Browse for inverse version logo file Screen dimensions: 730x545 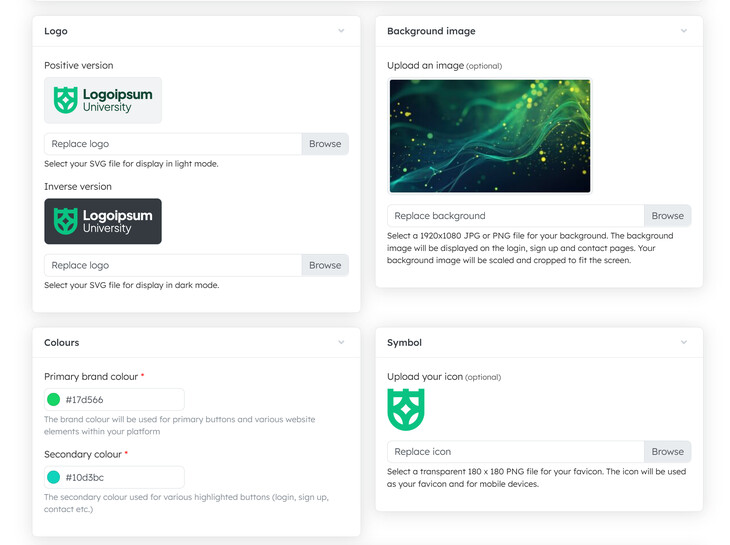[x=325, y=265]
